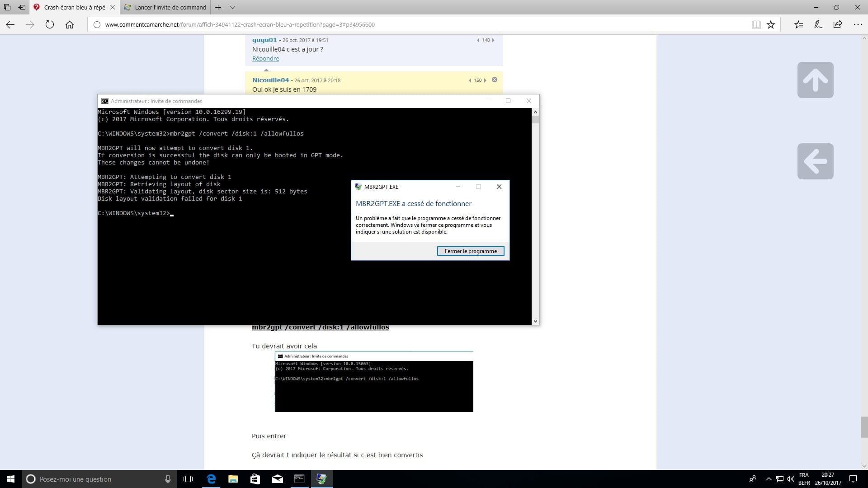Expand hidden system tray icons chevron
Image resolution: width=868 pixels, height=488 pixels.
769,479
